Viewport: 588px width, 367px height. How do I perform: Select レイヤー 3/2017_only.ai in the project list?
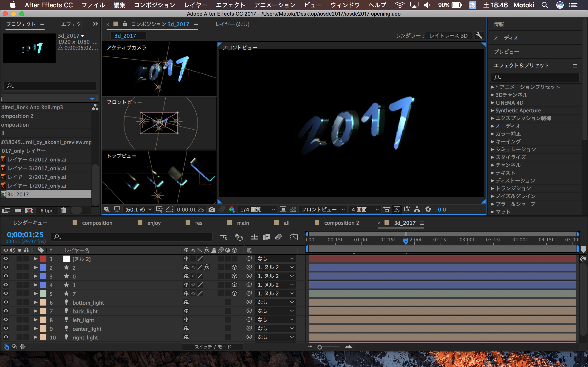click(37, 168)
